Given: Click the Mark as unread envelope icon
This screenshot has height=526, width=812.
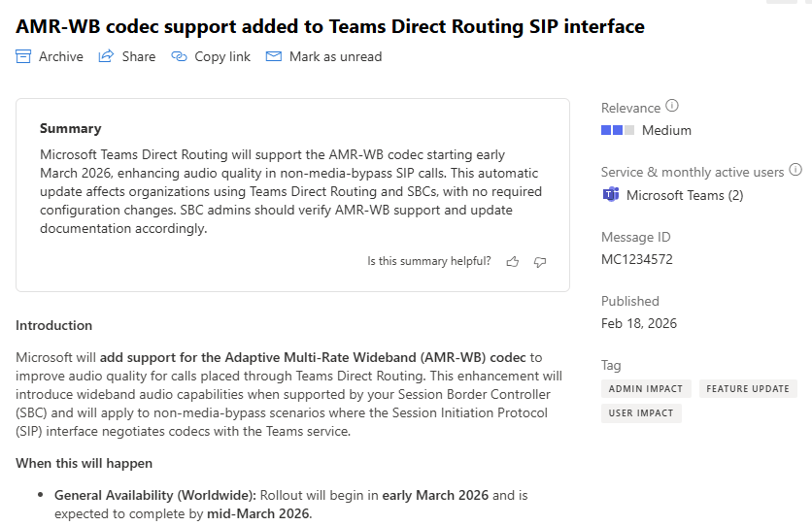Looking at the screenshot, I should 274,56.
